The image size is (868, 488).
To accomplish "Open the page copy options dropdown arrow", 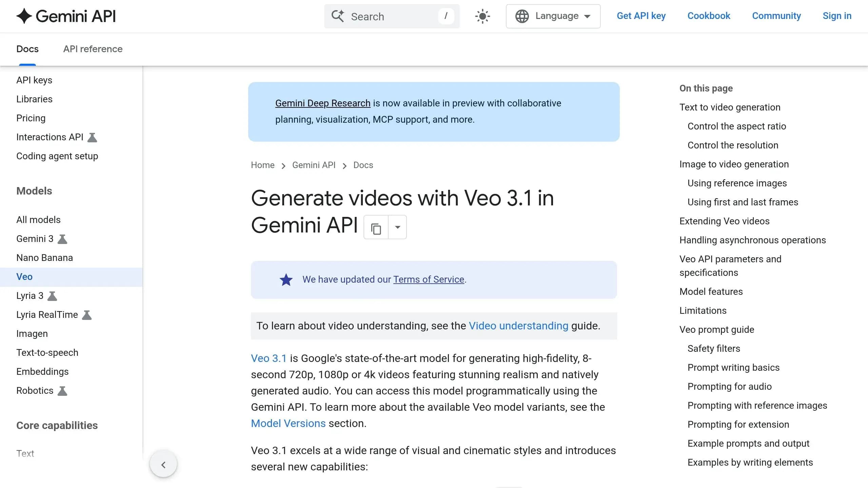I will [398, 227].
